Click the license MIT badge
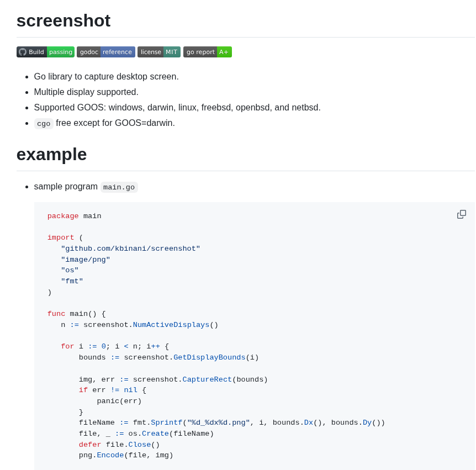This screenshot has height=470, width=476. tap(158, 51)
